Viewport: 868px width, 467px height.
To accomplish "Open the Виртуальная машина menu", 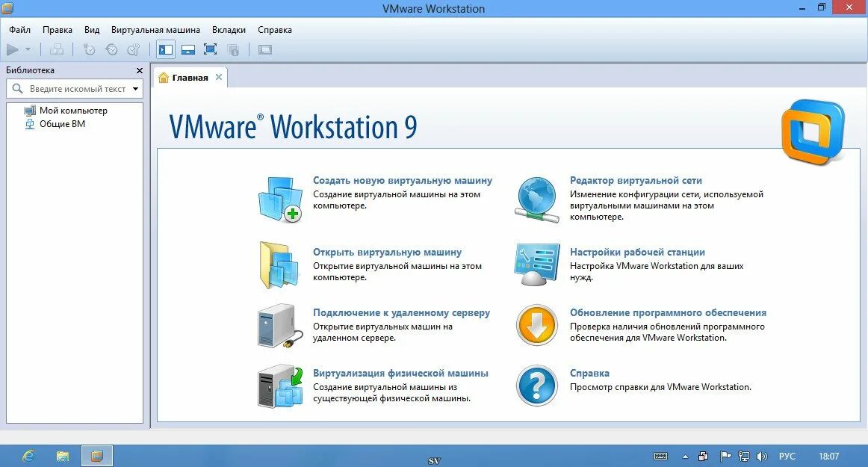I will 155,30.
